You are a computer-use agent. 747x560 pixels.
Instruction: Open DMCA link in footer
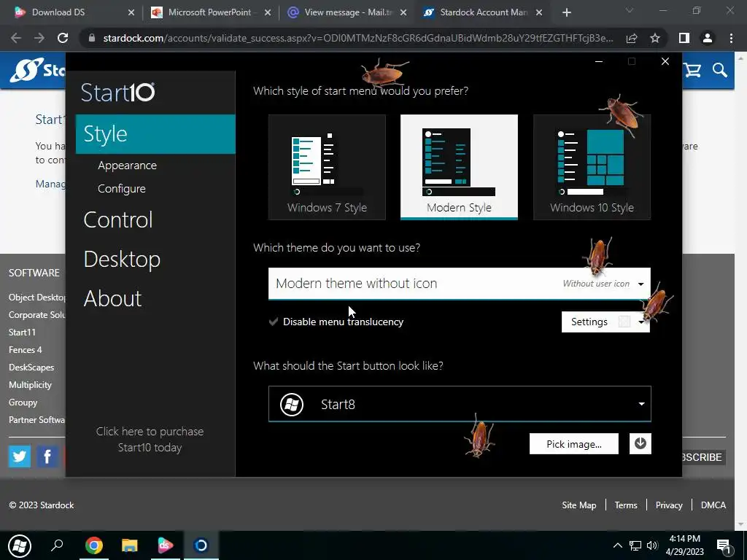click(713, 505)
